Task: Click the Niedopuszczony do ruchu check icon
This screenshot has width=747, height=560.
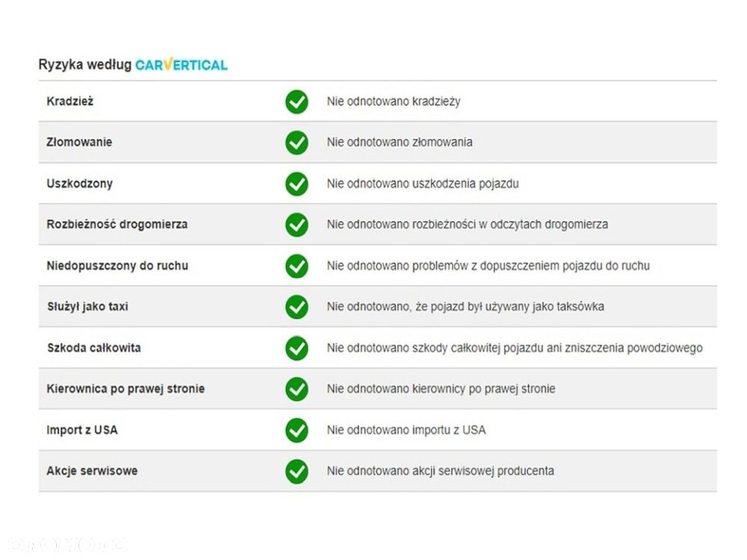Action: click(297, 266)
